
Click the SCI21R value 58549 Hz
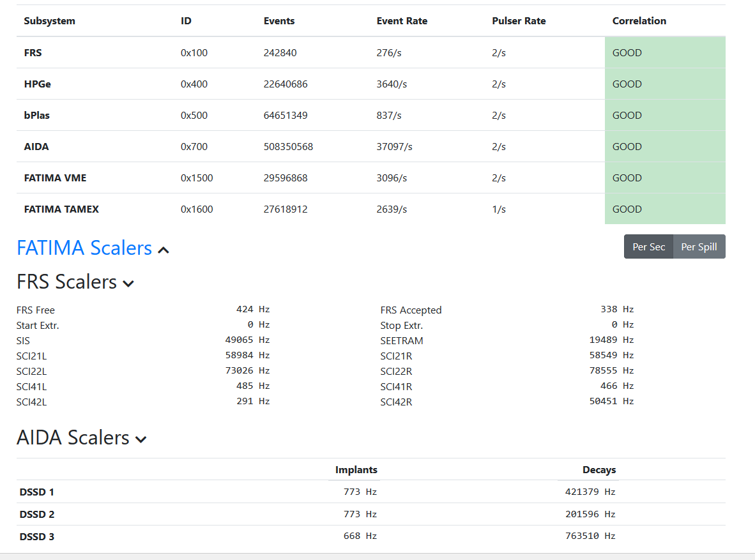pyautogui.click(x=611, y=356)
